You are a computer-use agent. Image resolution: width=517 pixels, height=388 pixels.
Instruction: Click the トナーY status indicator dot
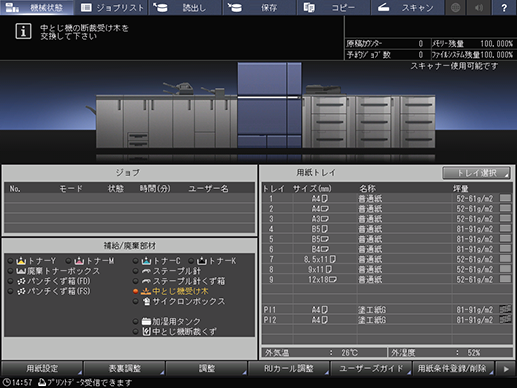tap(11, 261)
